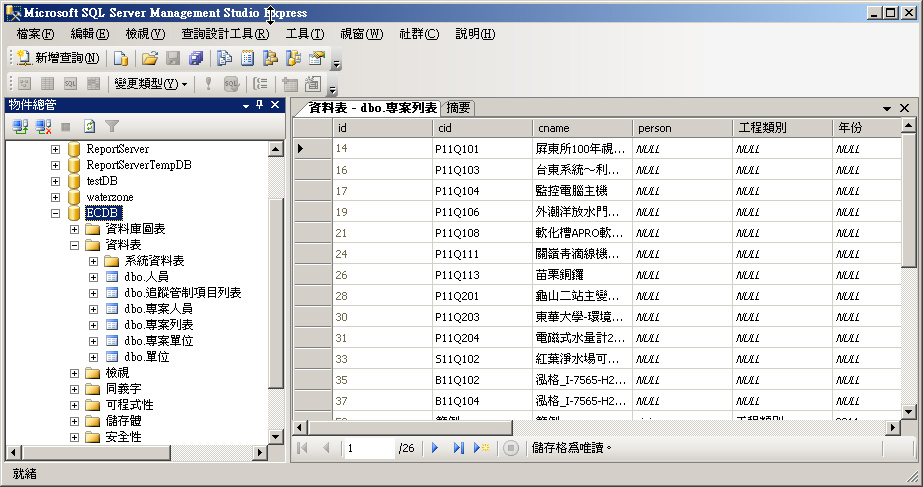This screenshot has width=923, height=487.
Task: Expand the 系統資料表 folder node
Action: 93,261
